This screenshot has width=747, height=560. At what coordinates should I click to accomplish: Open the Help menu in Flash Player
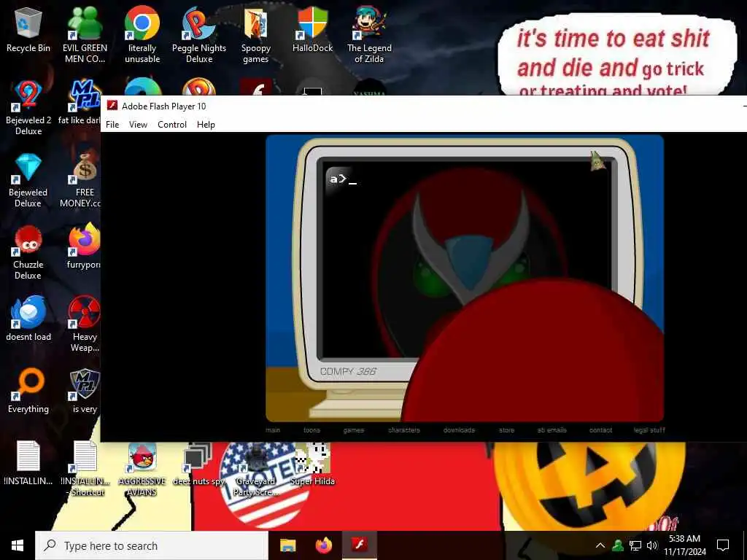point(206,124)
